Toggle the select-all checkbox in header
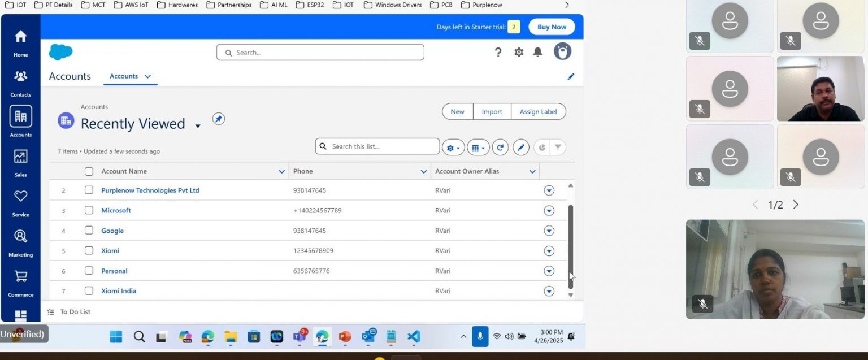This screenshot has width=868, height=360. 89,171
